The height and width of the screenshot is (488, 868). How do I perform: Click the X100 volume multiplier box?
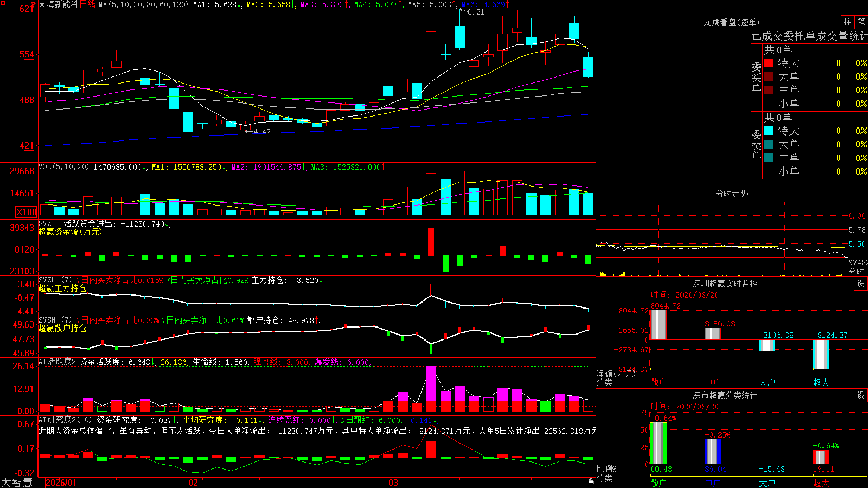pyautogui.click(x=26, y=212)
